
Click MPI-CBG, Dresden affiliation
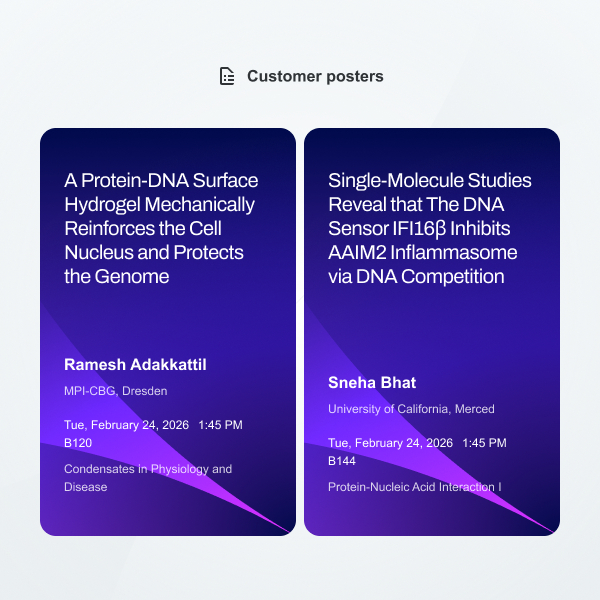[116, 391]
